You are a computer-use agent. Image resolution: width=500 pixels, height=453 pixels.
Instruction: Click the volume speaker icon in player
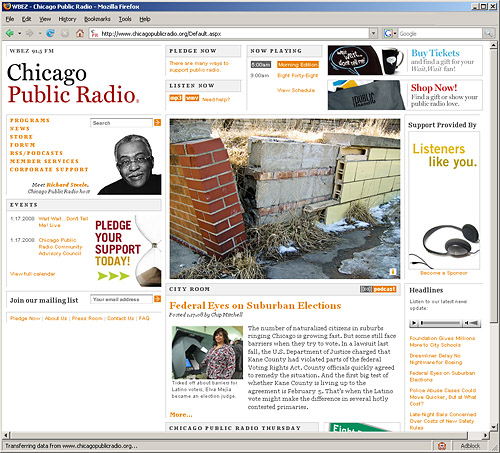point(467,323)
